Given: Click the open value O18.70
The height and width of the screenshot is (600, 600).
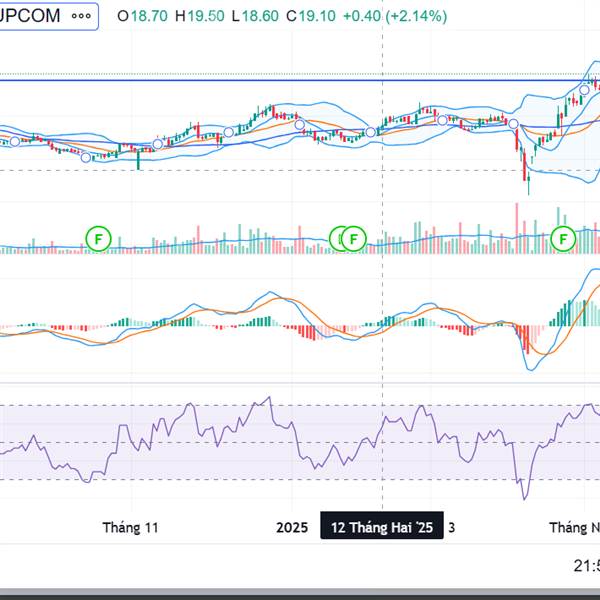Looking at the screenshot, I should pos(142,16).
